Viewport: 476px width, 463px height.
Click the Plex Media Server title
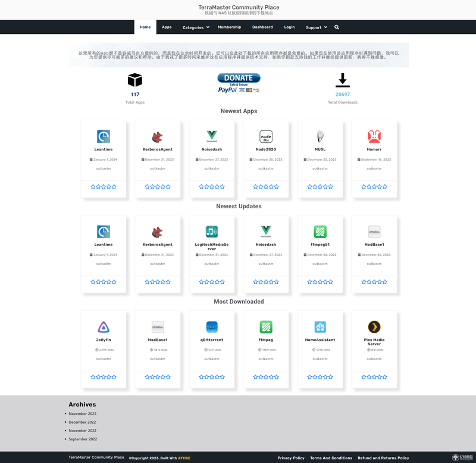point(374,342)
